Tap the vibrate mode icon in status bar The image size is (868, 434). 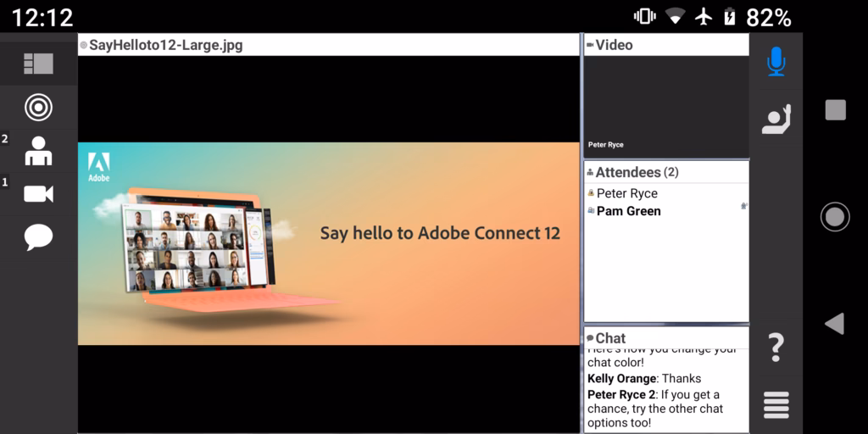(x=645, y=17)
